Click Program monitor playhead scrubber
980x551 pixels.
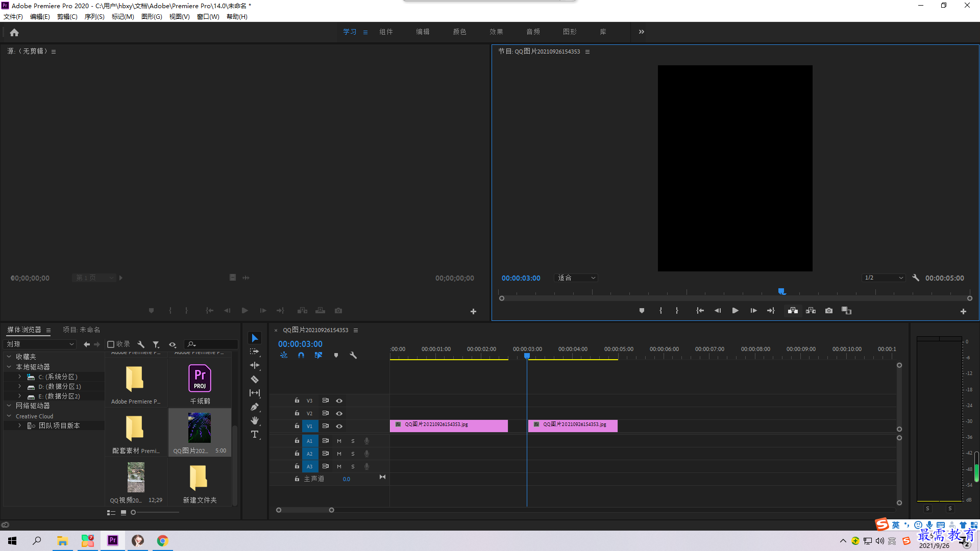click(x=781, y=291)
